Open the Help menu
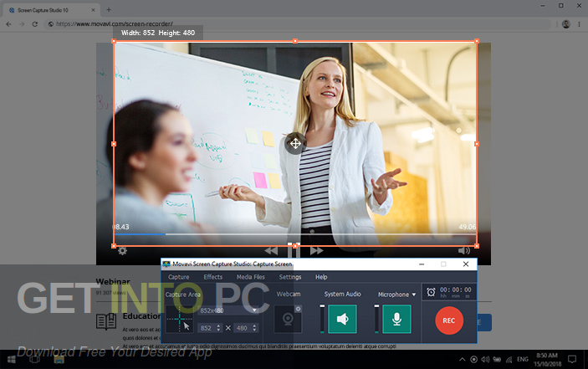 tap(321, 277)
